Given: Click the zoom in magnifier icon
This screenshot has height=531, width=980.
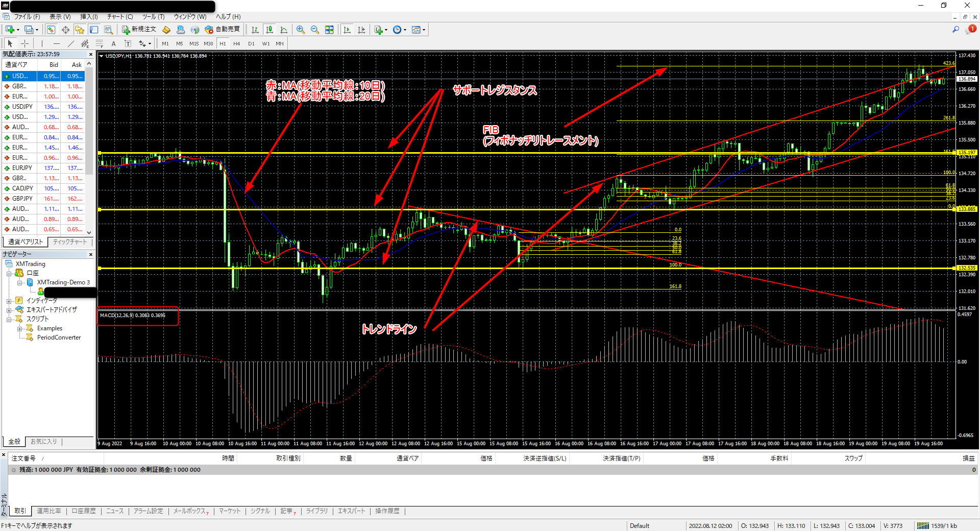Looking at the screenshot, I should [301, 30].
